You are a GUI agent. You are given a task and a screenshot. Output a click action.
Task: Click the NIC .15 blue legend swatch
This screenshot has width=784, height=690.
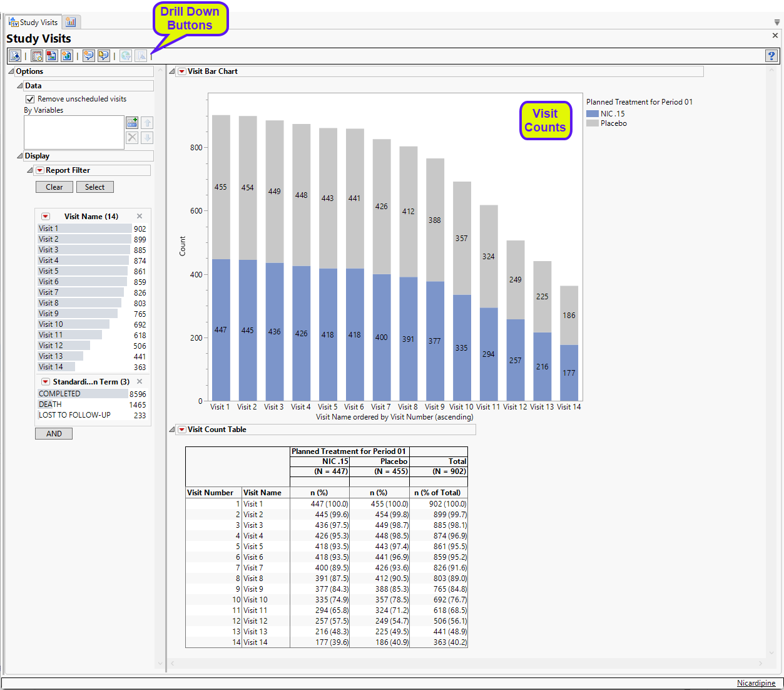[592, 114]
